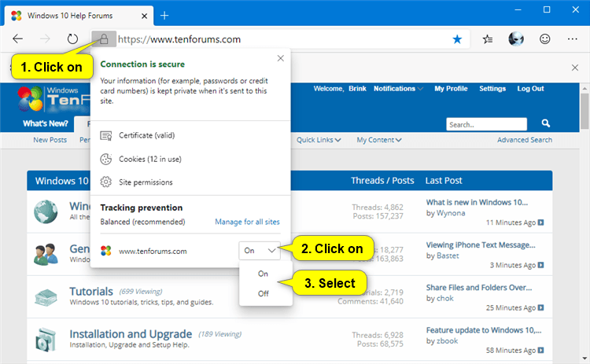590x364 pixels.
Task: Click the Brink username link
Action: (357, 89)
